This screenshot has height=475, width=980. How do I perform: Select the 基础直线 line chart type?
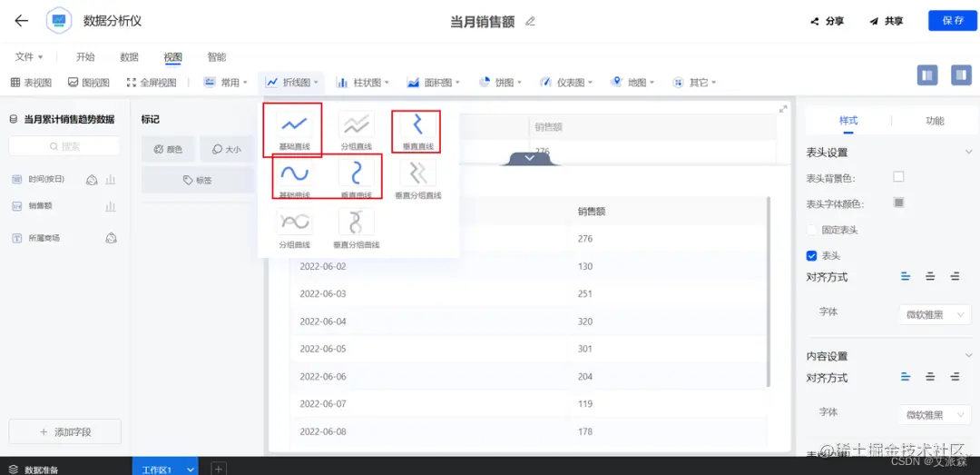point(294,130)
